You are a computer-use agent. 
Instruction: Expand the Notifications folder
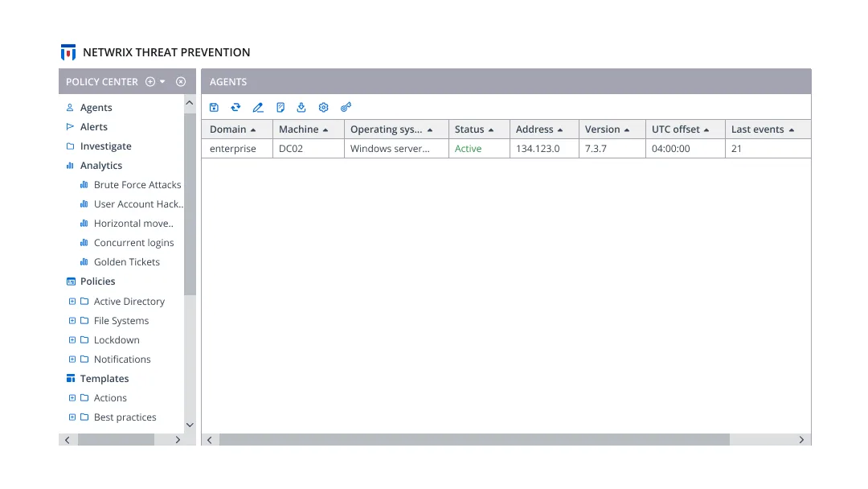(x=72, y=360)
